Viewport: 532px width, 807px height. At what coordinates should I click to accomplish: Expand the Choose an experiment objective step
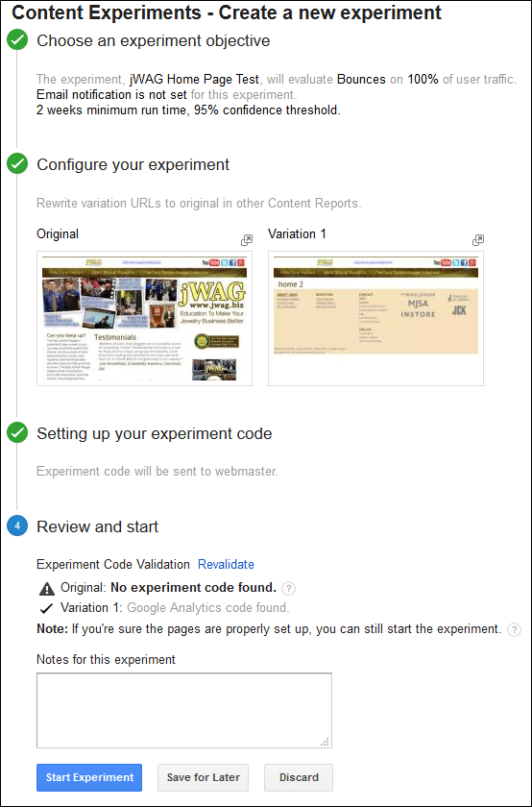coord(154,40)
